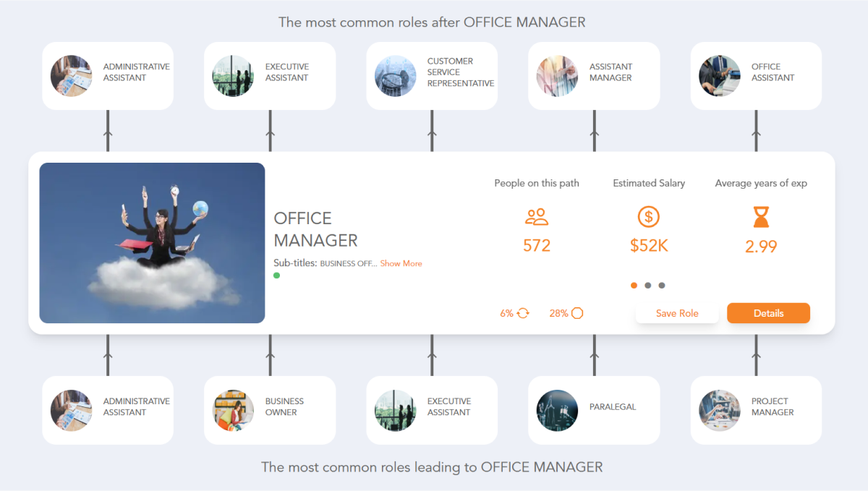Screen dimensions: 868x491
Task: Expand subtitles with Show More
Action: pos(401,263)
